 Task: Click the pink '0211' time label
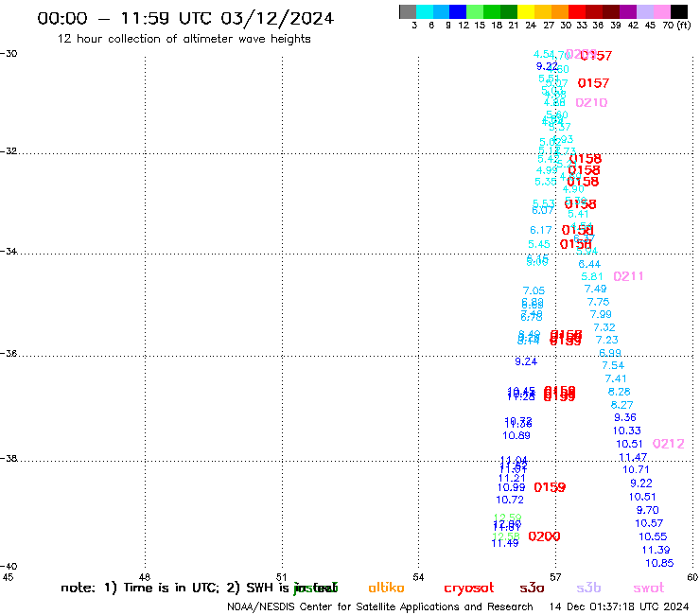(x=628, y=276)
